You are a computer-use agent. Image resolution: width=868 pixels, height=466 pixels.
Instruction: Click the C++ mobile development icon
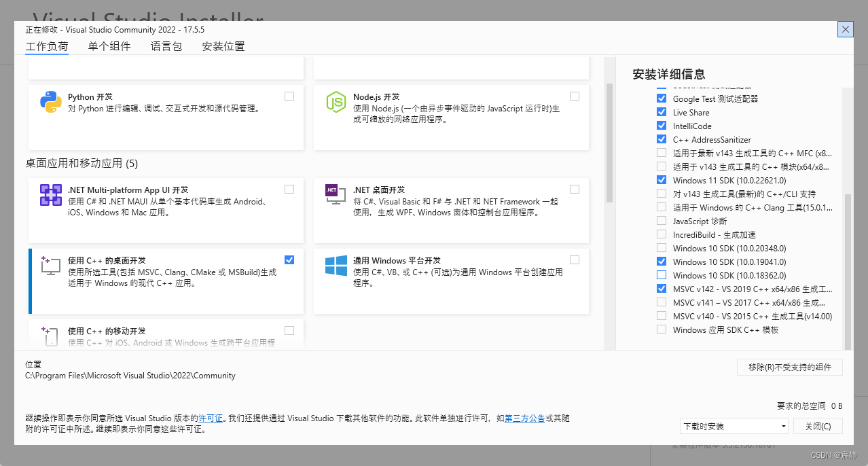click(51, 336)
